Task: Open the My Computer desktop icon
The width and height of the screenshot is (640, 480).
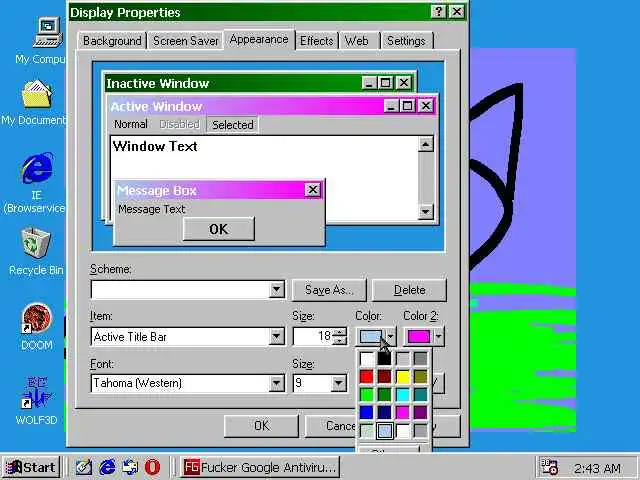Action: (x=47, y=33)
